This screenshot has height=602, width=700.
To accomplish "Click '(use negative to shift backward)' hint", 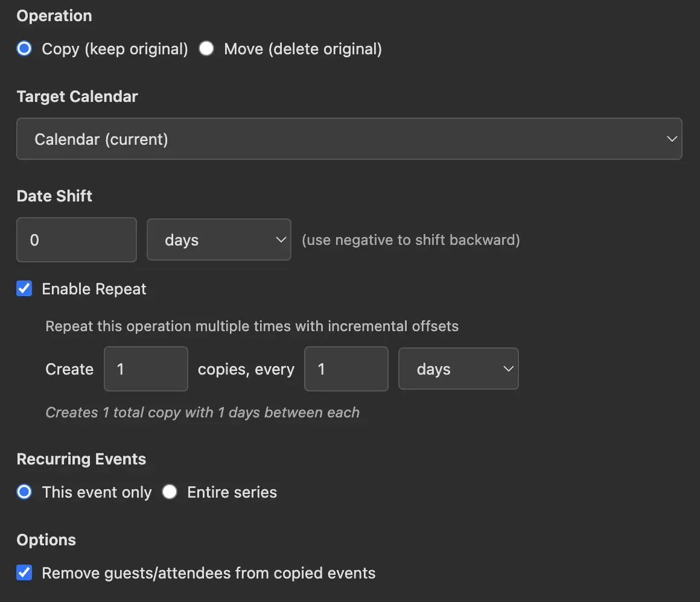I will [411, 240].
